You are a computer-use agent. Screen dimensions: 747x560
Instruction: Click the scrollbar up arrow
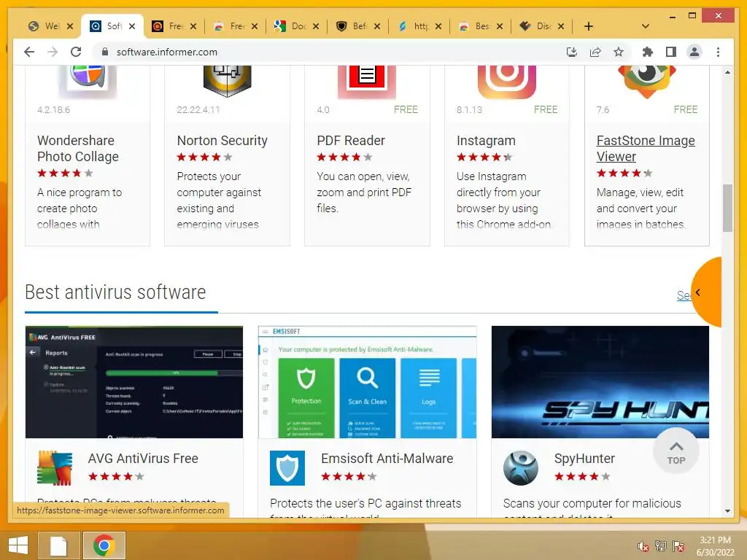pos(727,72)
